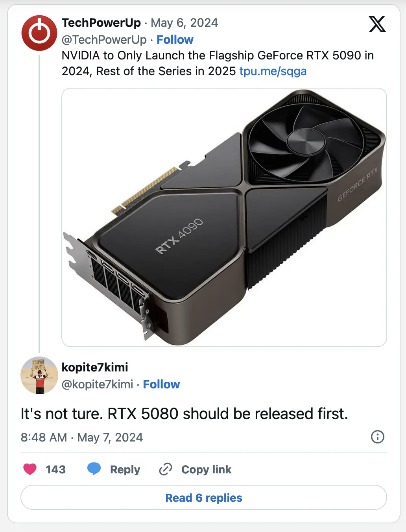Open the May 6, 2024 date link
Screen dimensions: 406x532
pos(184,23)
